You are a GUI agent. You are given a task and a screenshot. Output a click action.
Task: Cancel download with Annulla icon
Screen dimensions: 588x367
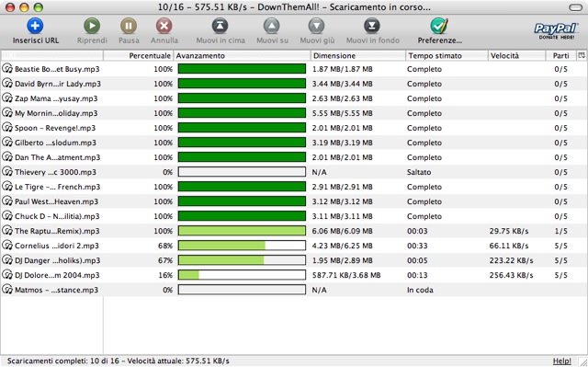coord(164,26)
